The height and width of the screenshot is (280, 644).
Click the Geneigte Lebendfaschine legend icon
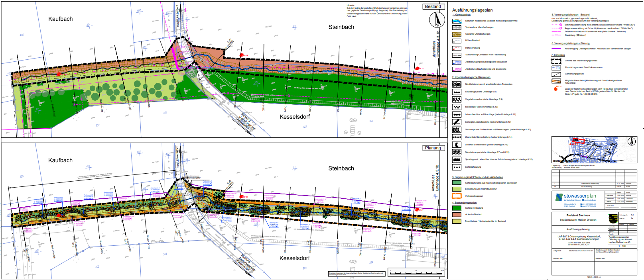coord(457,122)
